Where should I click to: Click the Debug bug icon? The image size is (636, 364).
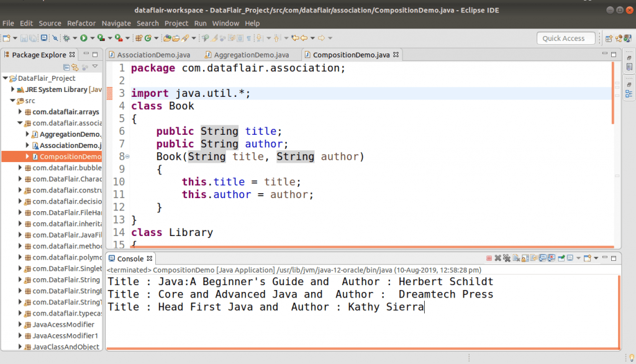(66, 38)
